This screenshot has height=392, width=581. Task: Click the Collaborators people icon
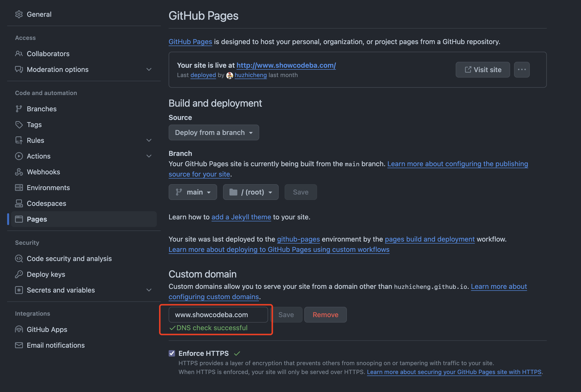(x=19, y=53)
